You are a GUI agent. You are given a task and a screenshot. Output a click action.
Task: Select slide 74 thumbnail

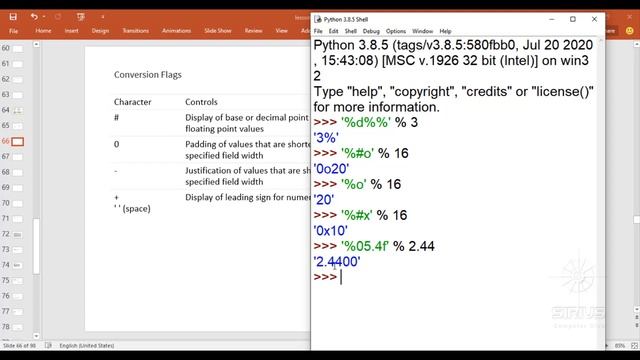pyautogui.click(x=18, y=265)
